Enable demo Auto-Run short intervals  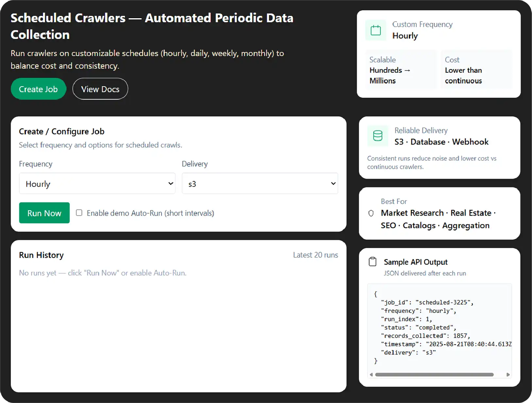tap(79, 213)
